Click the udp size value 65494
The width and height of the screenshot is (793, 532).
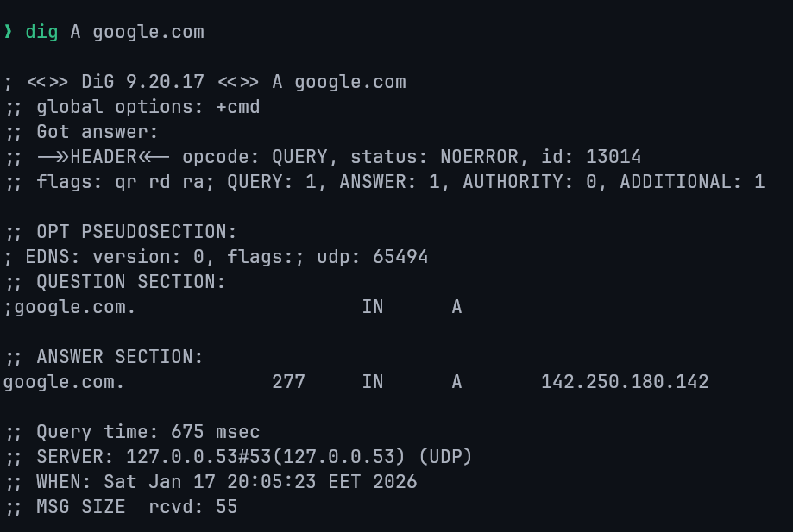point(400,257)
